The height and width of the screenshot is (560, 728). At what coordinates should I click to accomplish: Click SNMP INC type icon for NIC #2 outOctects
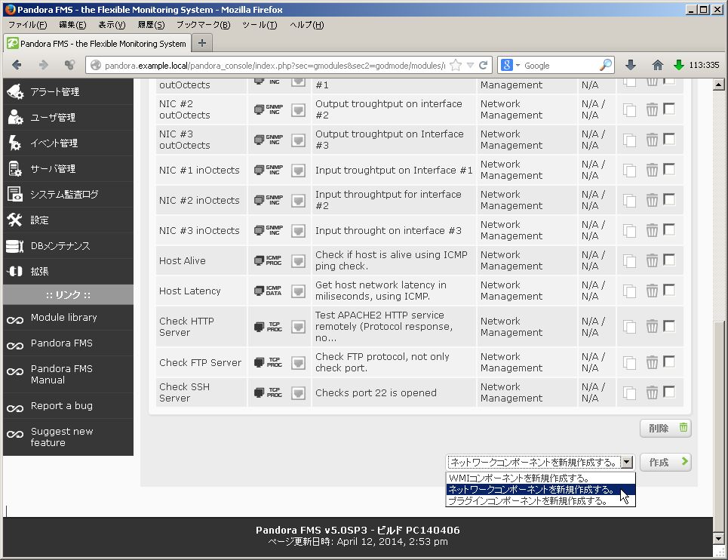(x=269, y=109)
